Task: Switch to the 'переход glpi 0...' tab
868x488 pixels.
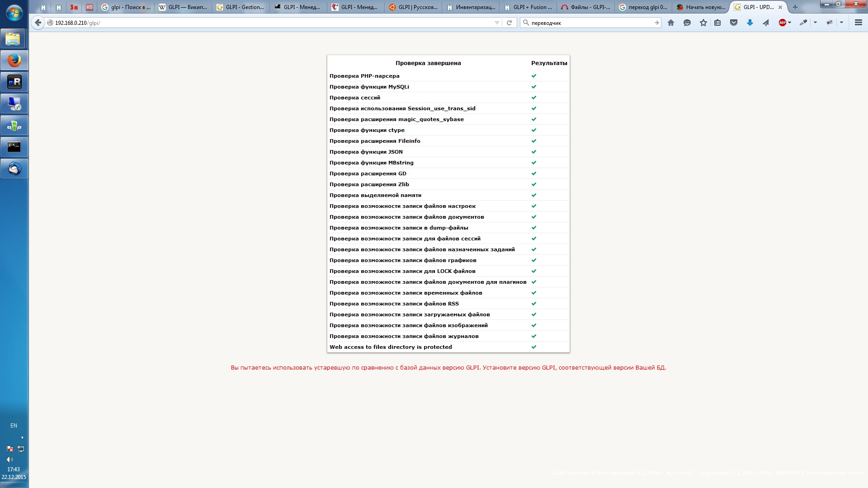Action: click(x=644, y=7)
